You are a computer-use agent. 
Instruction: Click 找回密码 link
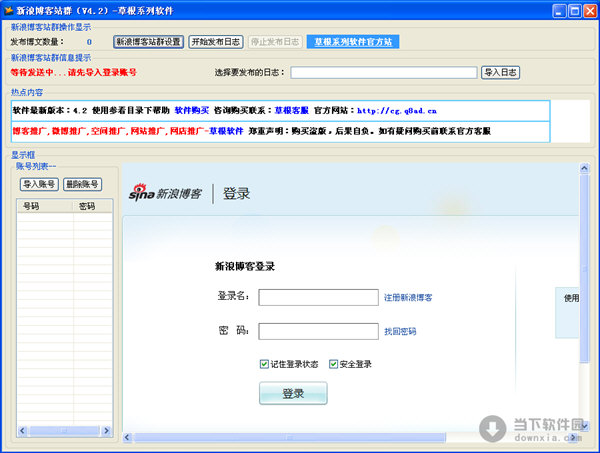400,331
